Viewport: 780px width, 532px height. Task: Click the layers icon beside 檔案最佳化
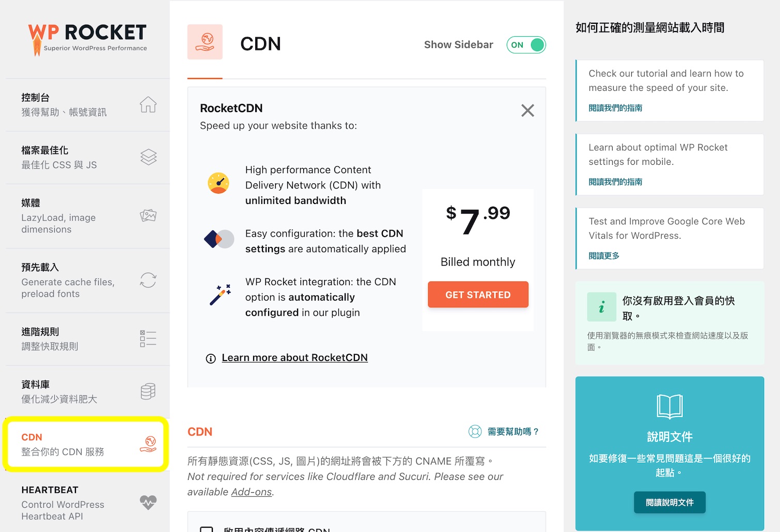click(148, 157)
